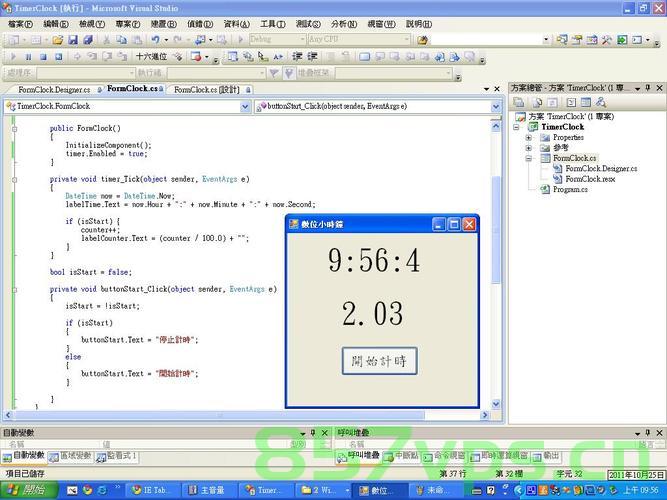
Task: Click the code editor vertical scrollbar thumb
Action: [x=496, y=230]
